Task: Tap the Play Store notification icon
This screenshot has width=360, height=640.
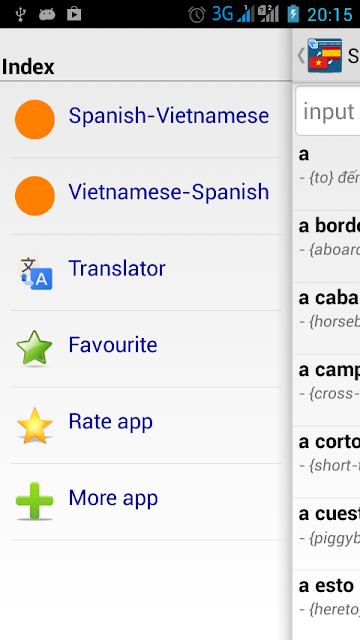Action: tap(74, 15)
